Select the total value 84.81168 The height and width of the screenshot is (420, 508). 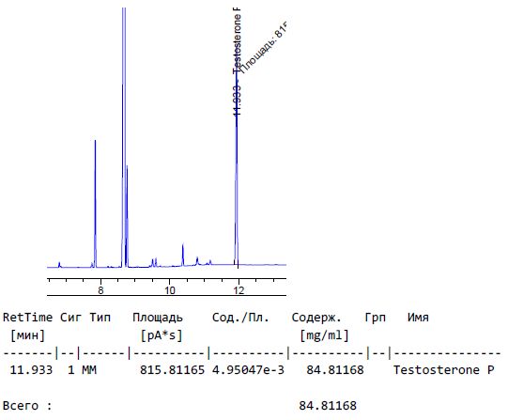pyautogui.click(x=328, y=406)
